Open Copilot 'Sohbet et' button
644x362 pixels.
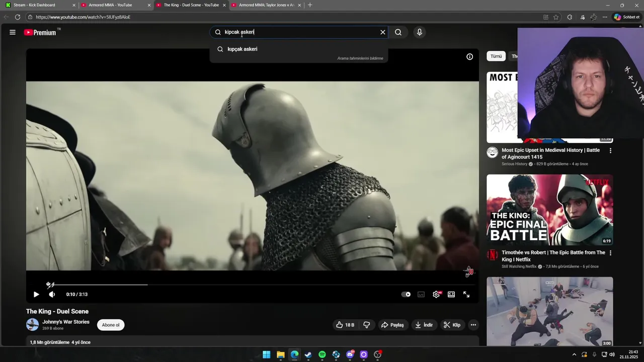click(626, 17)
